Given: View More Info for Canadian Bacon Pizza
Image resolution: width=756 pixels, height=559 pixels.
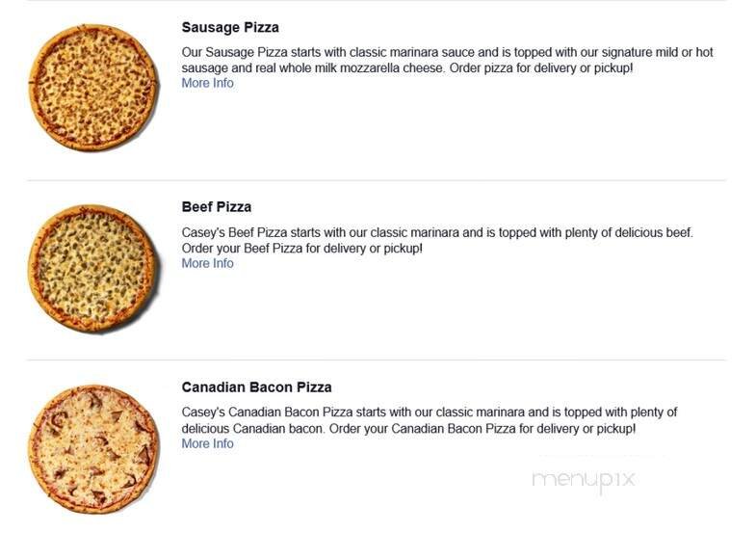Looking at the screenshot, I should pyautogui.click(x=207, y=444).
